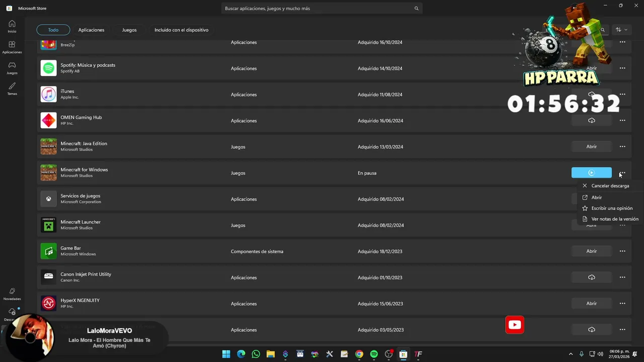Click the Servicios de juegos title text

(80, 196)
